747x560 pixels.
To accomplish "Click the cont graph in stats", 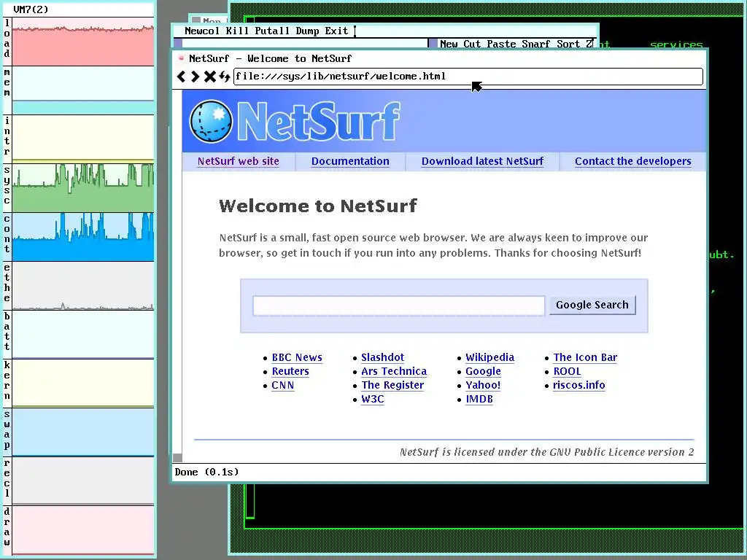I will coord(83,237).
